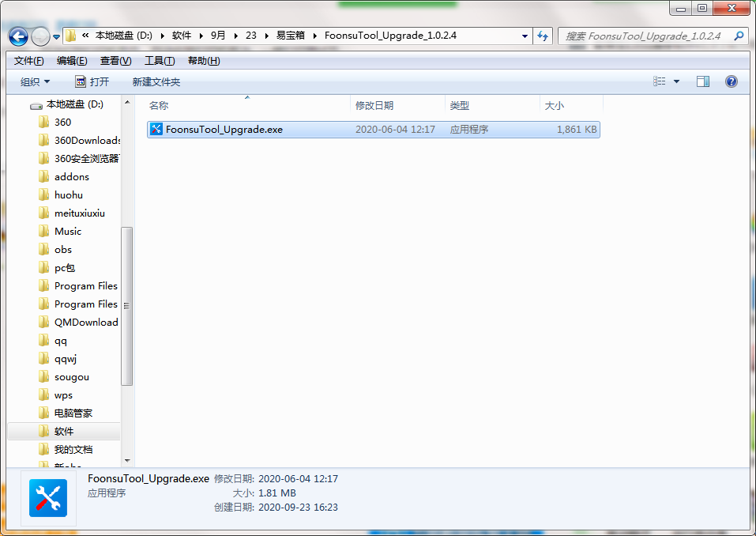Click the large wrench thumbnail in details pane
756x536 pixels.
48,498
